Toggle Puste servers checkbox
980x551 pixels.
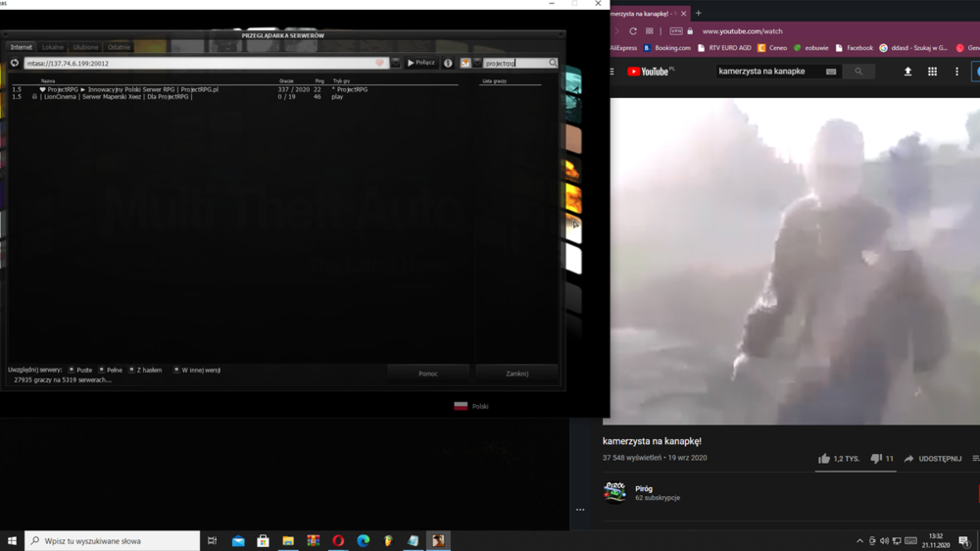click(x=72, y=371)
